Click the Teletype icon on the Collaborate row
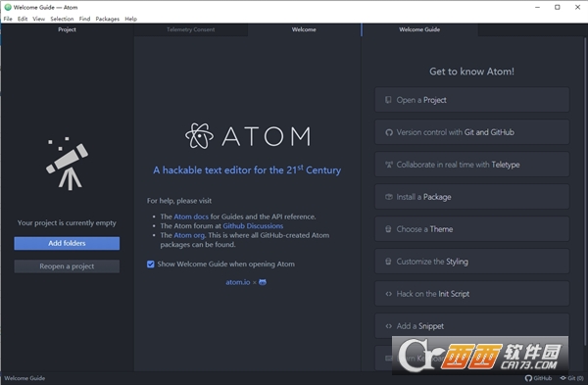 (389, 165)
